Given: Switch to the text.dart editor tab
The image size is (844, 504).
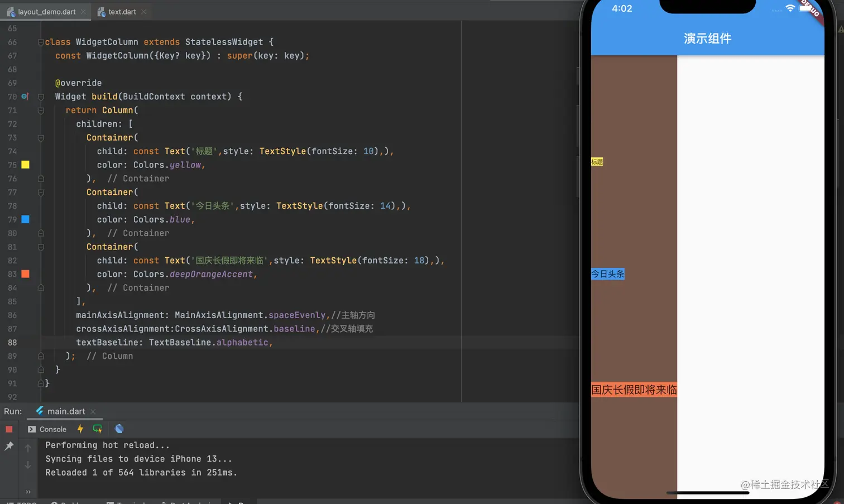Looking at the screenshot, I should click(122, 12).
